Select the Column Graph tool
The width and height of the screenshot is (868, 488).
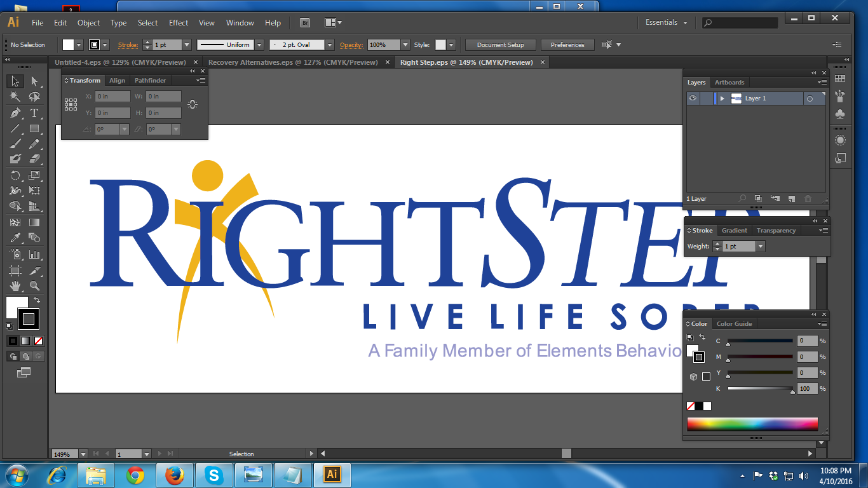click(34, 254)
